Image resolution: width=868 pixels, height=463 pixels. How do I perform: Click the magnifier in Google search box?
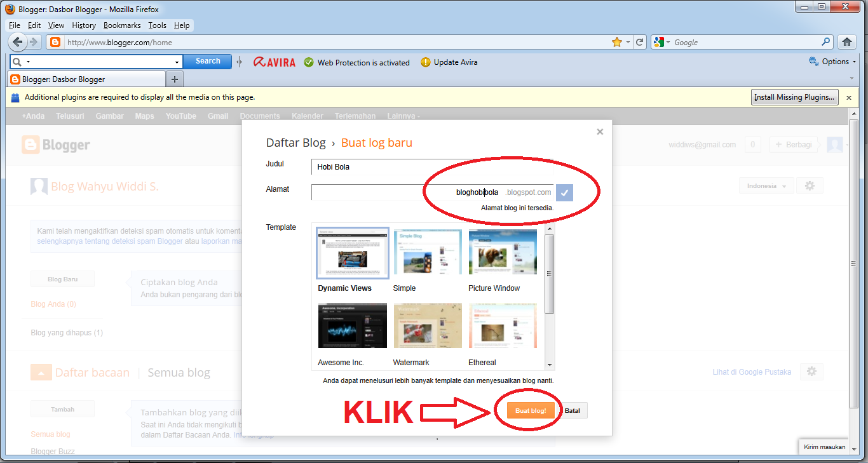coord(826,42)
